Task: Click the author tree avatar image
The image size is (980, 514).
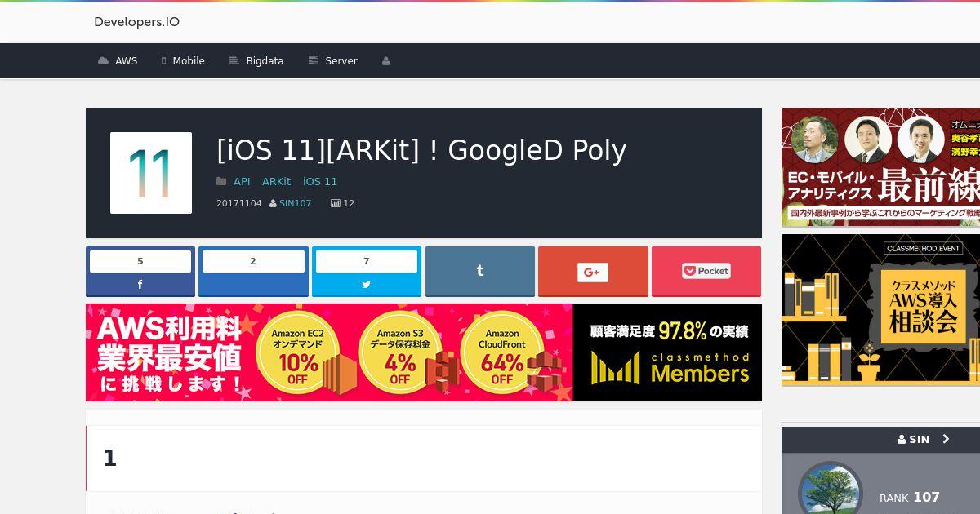Action: (830, 492)
